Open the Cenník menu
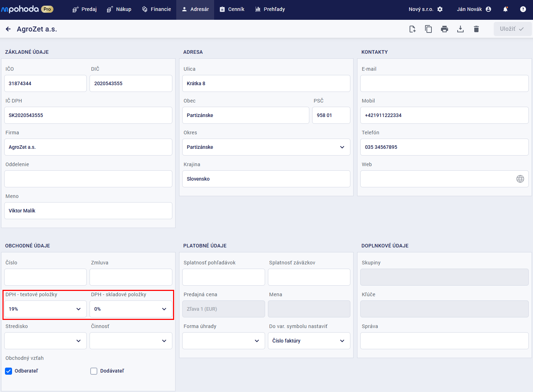 point(232,9)
